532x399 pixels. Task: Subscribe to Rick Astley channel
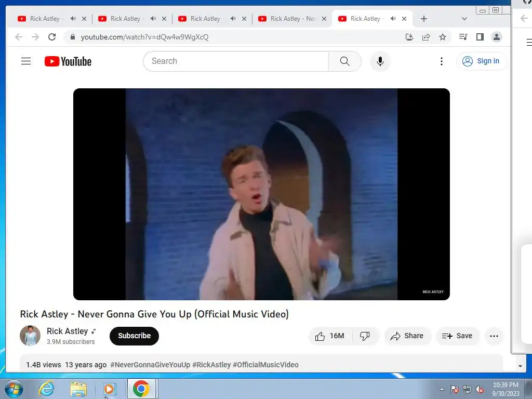(x=135, y=336)
